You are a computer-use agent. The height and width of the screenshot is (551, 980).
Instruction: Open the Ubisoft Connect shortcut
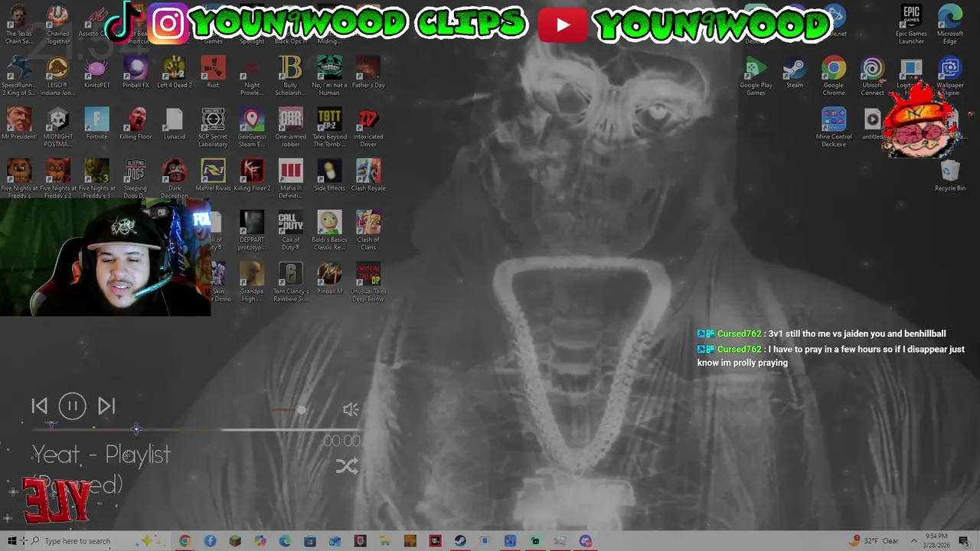[872, 77]
